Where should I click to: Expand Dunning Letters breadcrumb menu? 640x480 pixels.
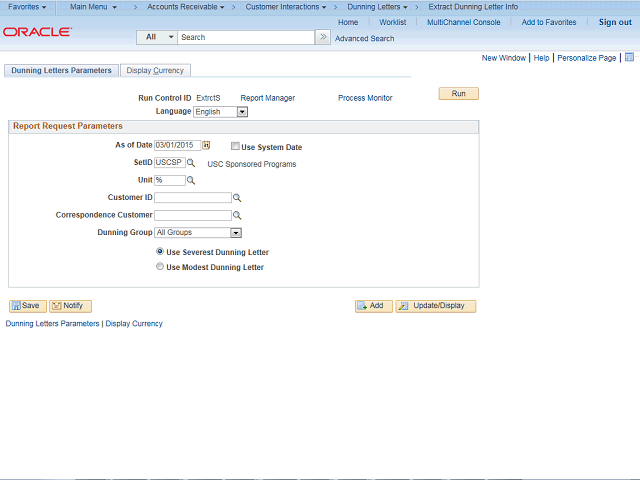(x=377, y=7)
